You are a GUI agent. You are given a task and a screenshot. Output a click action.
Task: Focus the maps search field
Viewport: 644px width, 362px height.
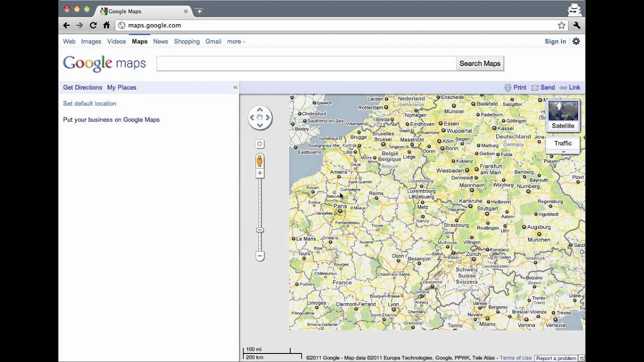[306, 63]
